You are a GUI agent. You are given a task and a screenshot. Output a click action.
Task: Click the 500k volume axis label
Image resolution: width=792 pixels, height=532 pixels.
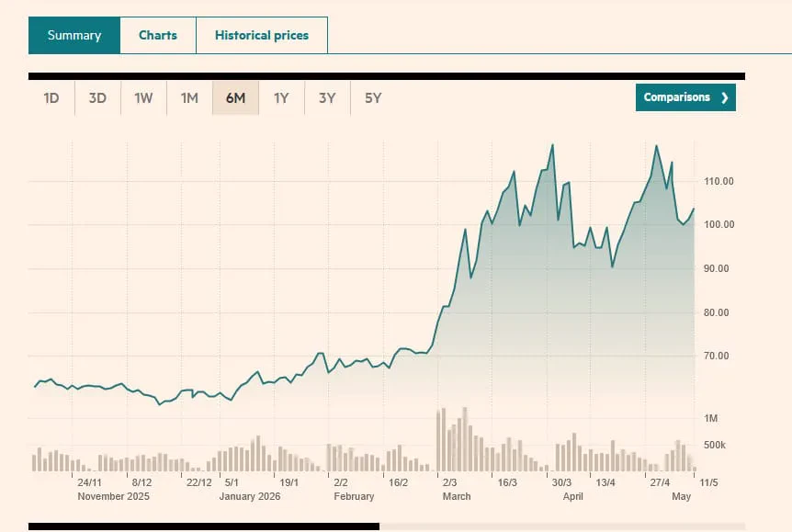coord(715,445)
